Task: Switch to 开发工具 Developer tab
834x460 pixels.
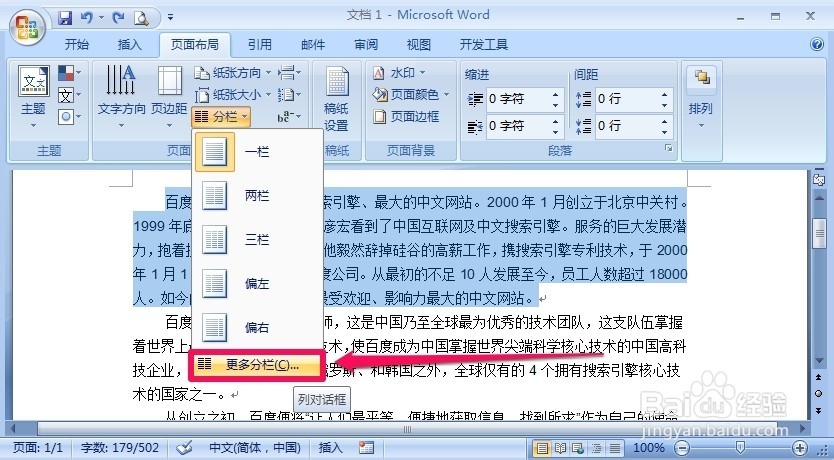Action: click(x=483, y=45)
